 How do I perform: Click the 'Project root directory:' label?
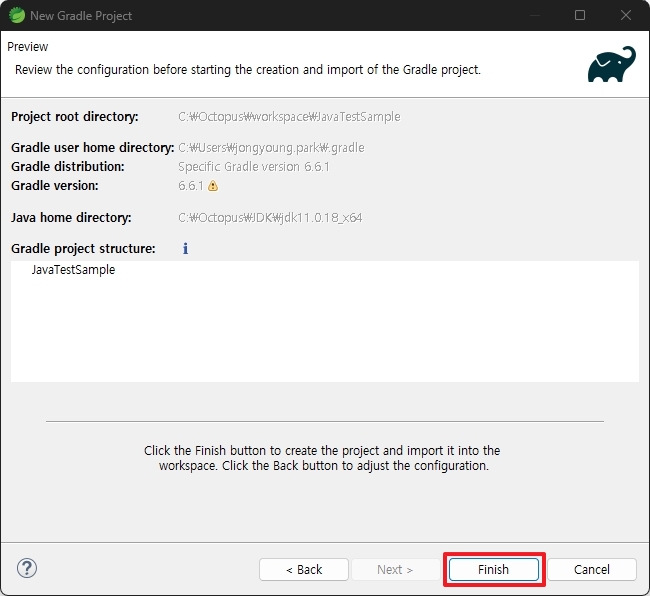(75, 117)
